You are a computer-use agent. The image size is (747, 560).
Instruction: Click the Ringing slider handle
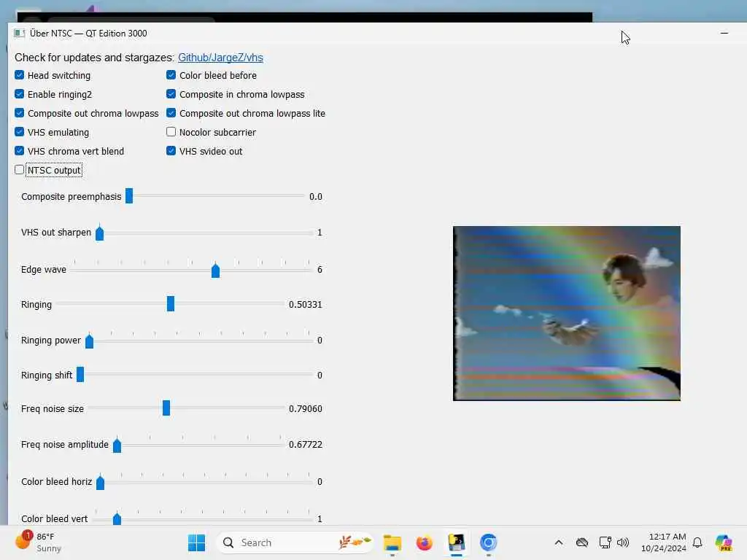[x=171, y=304]
